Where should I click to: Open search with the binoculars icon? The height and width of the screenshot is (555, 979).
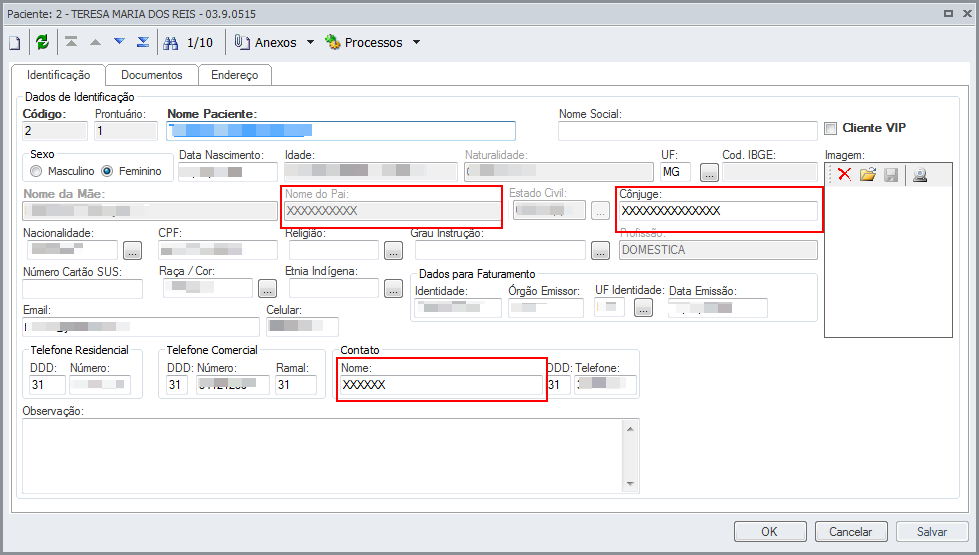click(170, 43)
